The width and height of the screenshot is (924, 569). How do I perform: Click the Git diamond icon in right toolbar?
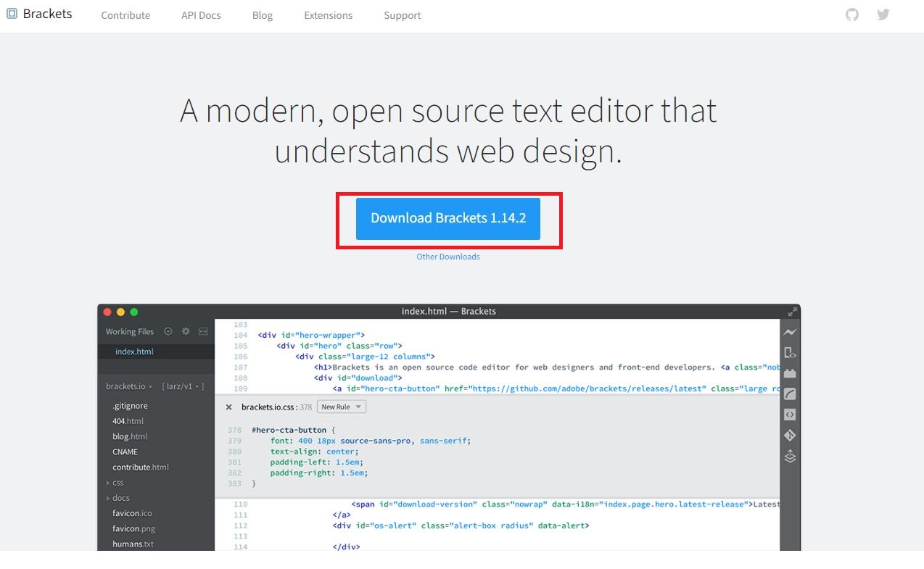click(790, 436)
